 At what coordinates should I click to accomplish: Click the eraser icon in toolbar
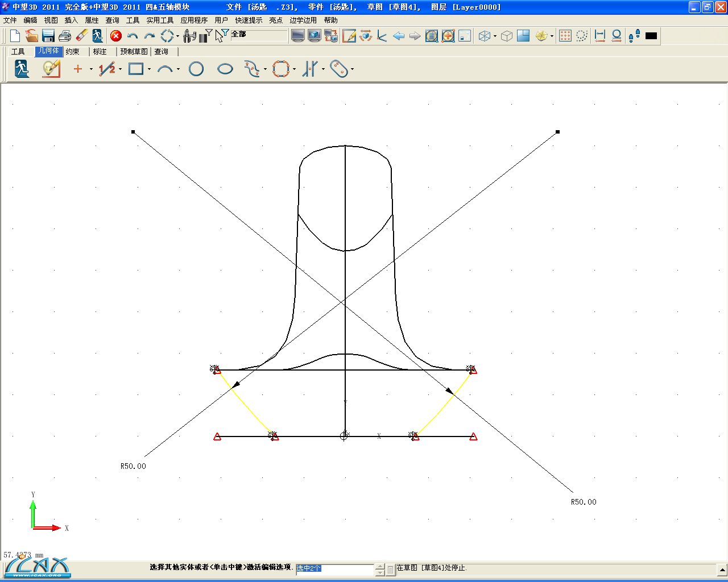pos(81,36)
